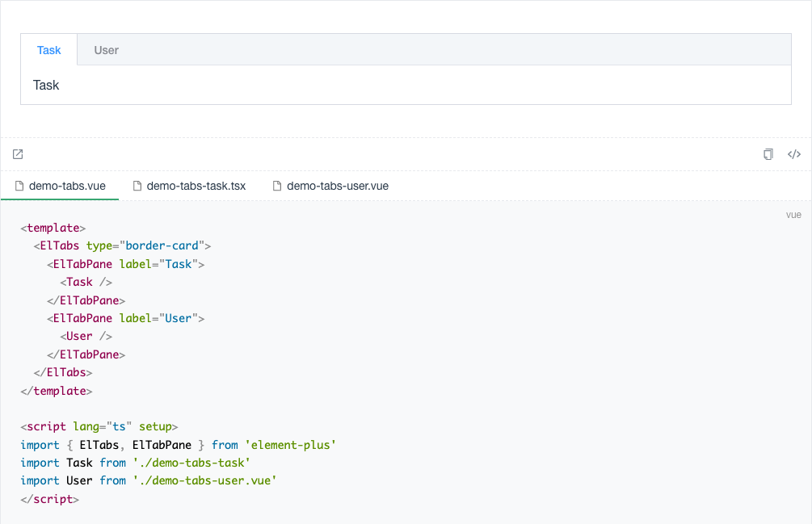Open the demo-tabs.vue file tab

(x=60, y=186)
